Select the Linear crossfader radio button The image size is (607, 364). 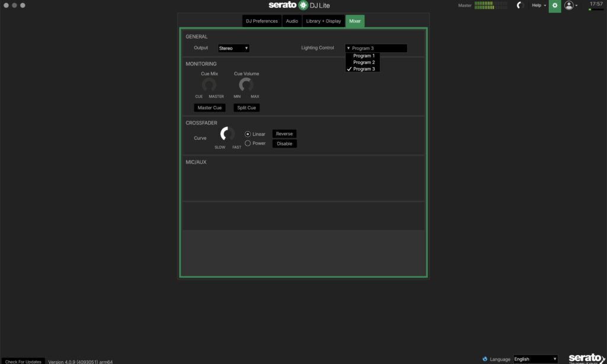click(248, 134)
